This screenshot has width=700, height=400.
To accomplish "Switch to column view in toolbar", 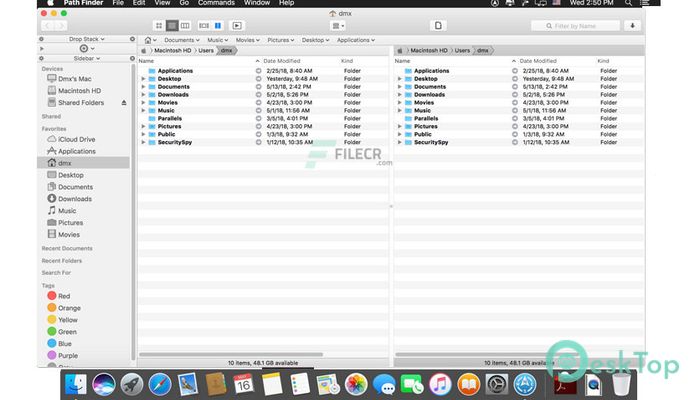I will [x=185, y=26].
